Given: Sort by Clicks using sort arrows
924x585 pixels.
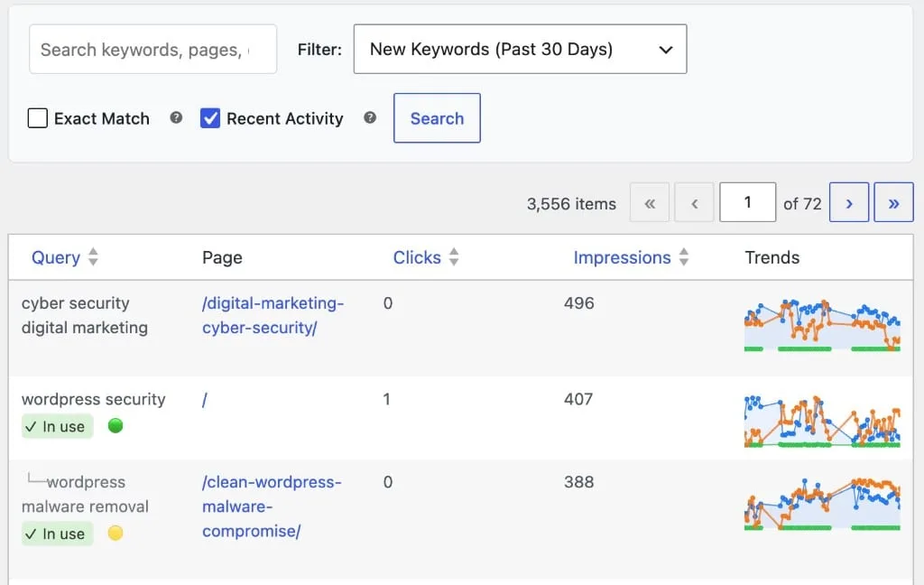Looking at the screenshot, I should (454, 257).
